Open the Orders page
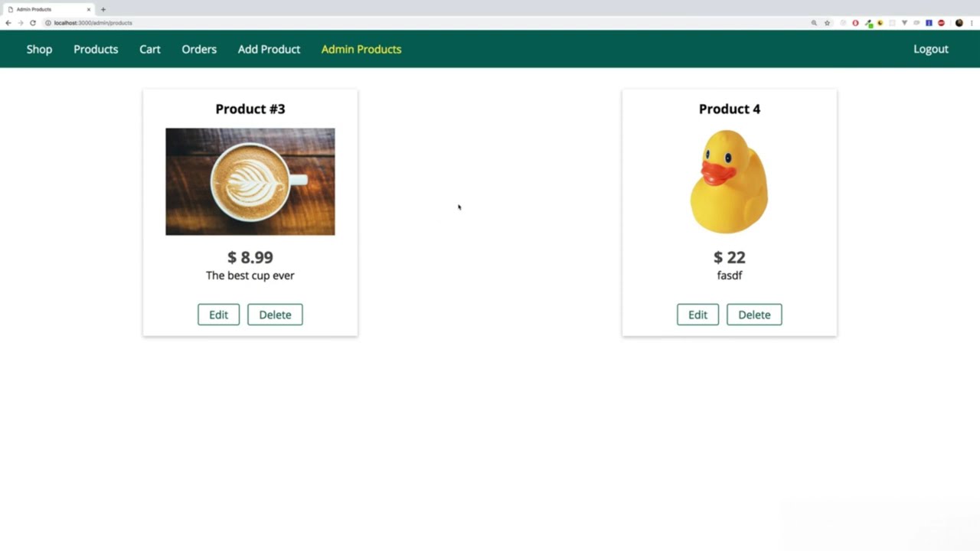980x551 pixels. pos(199,49)
